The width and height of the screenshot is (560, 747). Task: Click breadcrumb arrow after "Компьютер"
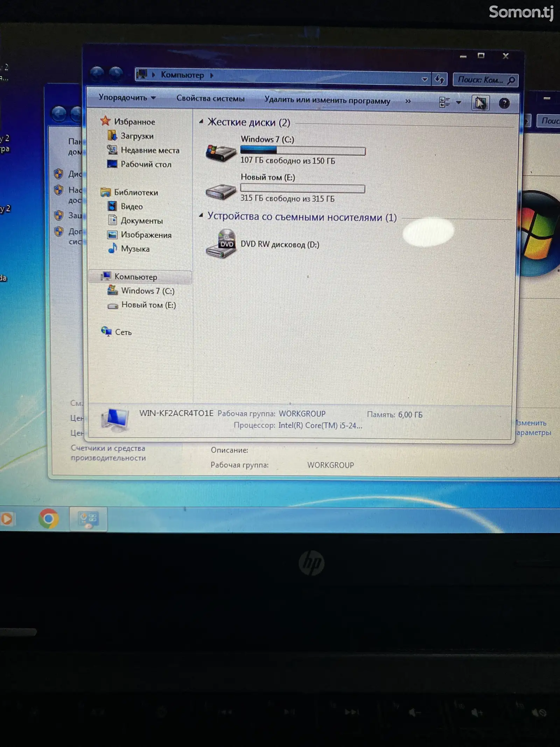(212, 76)
